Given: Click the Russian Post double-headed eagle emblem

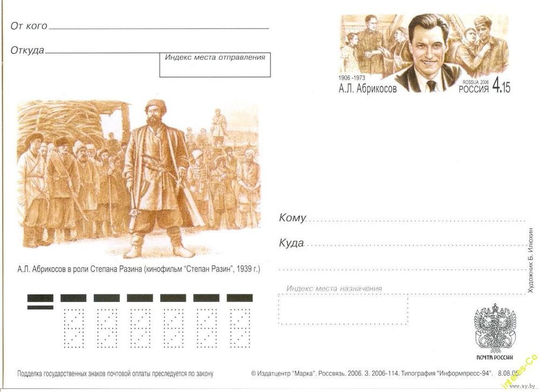Looking at the screenshot, I should point(495,328).
